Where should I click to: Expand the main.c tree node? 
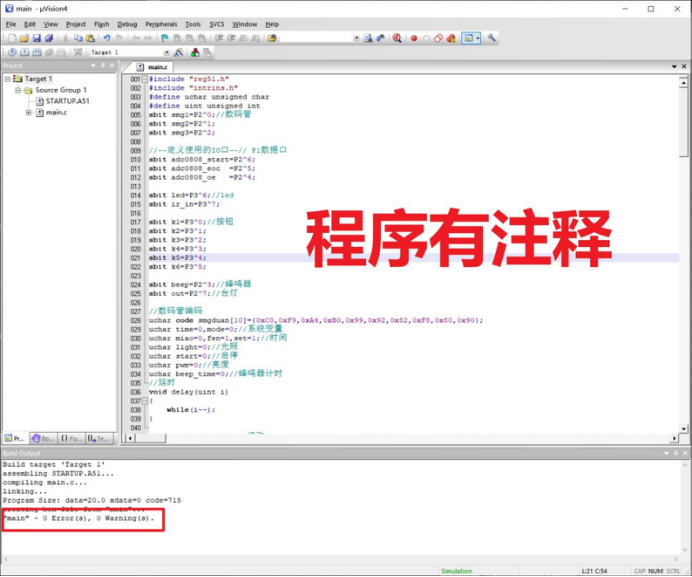point(29,113)
